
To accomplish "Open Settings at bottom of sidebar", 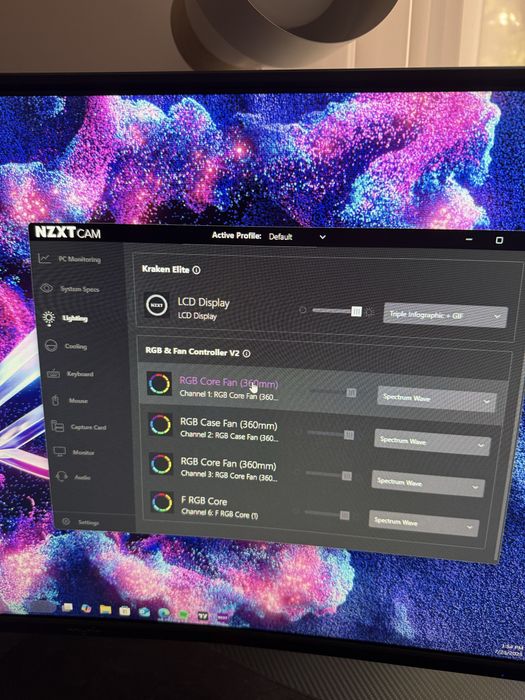I will 80,522.
